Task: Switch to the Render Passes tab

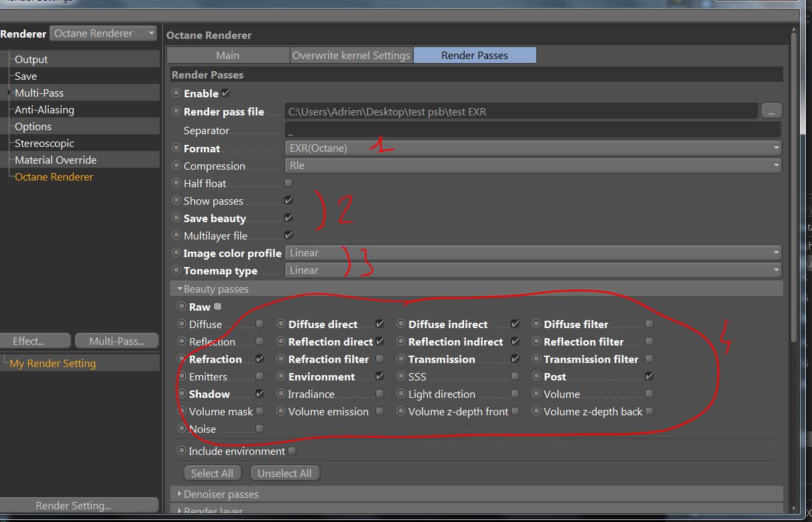Action: click(475, 55)
